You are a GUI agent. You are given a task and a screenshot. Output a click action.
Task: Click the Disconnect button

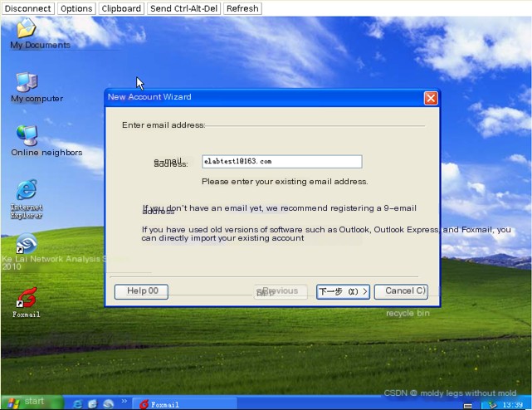(x=28, y=8)
